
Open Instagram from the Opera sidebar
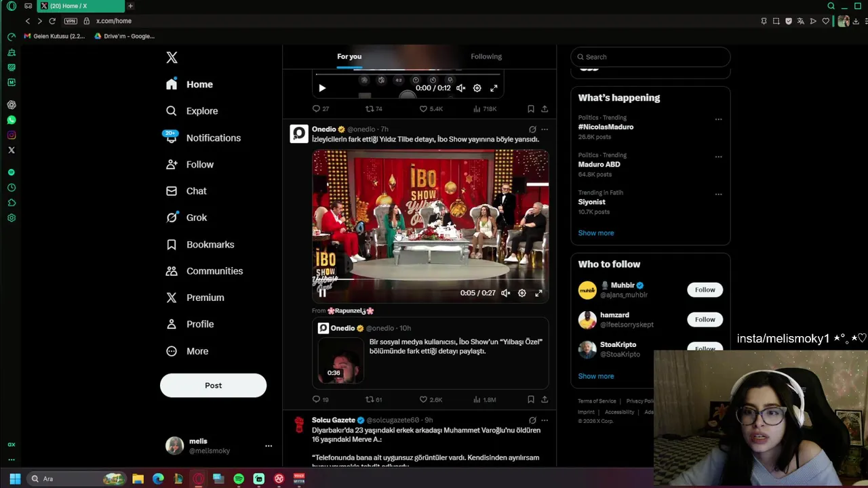click(12, 135)
